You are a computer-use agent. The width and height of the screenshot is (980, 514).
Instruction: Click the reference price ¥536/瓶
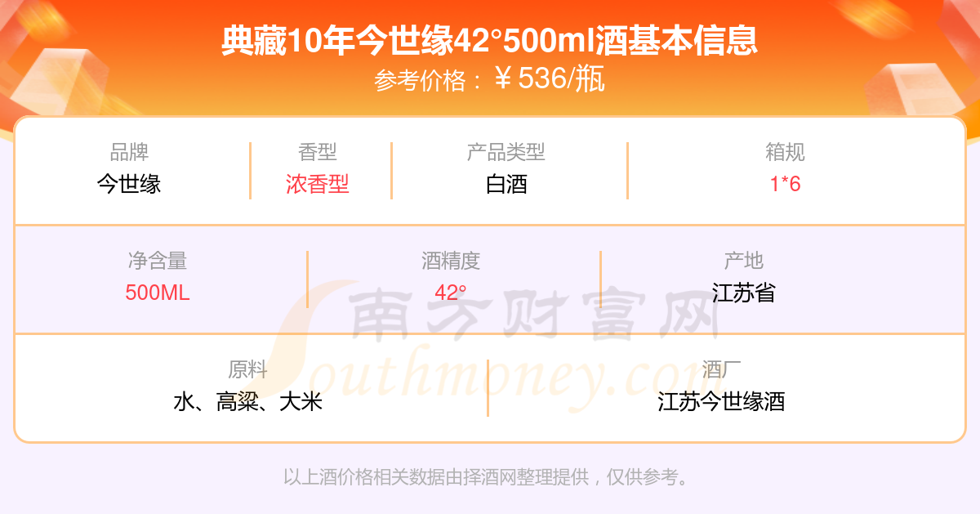tap(550, 79)
